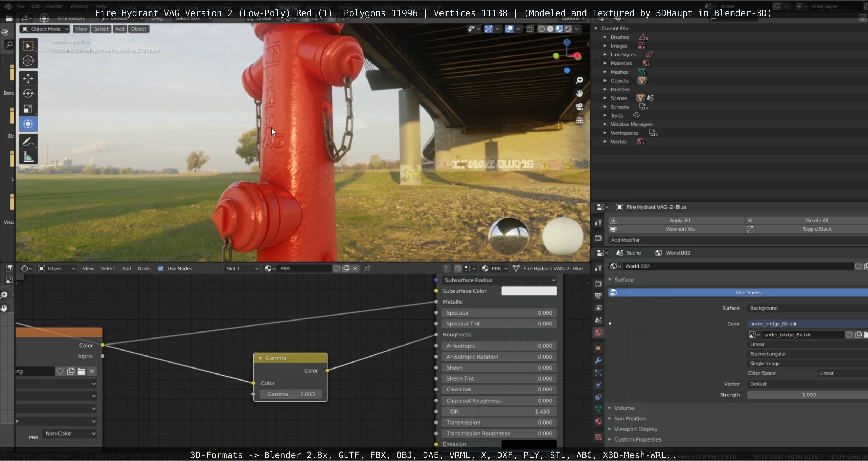
Task: Open the World properties tab icon
Action: 598,333
